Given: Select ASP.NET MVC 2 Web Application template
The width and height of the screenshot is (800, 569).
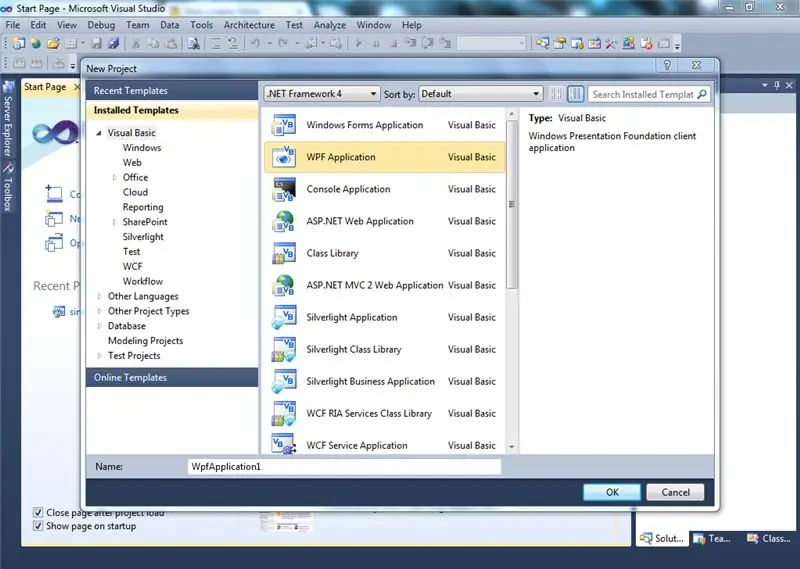Looking at the screenshot, I should 385,285.
